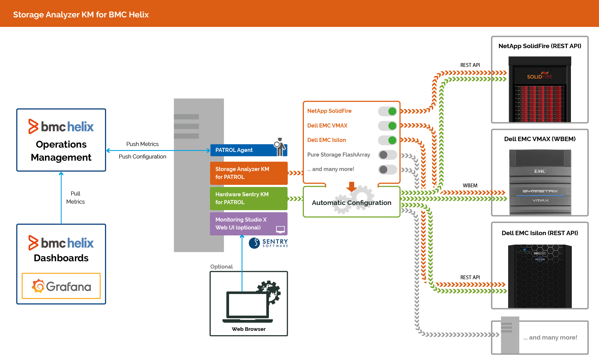Image resolution: width=599 pixels, height=364 pixels.
Task: Click the small gray server in 'many more' box
Action: [x=510, y=335]
